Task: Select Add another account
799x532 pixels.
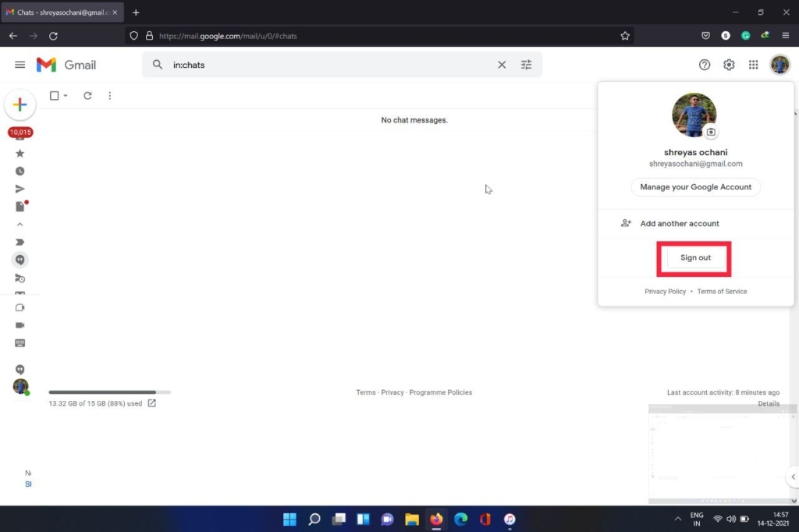Action: coord(679,224)
